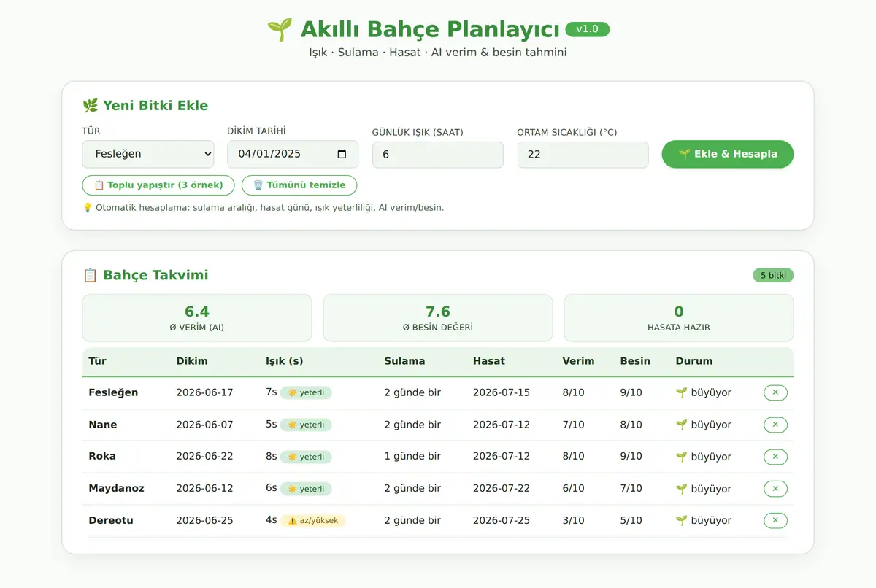Paste 3 samples with Toplu yapıştır

click(158, 185)
